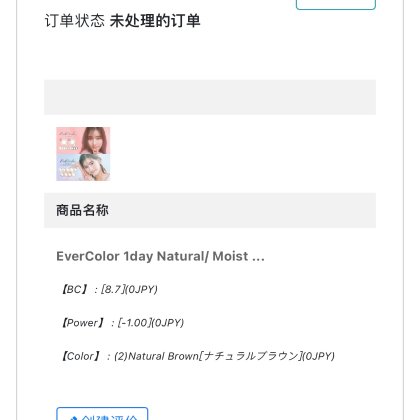Select the Color Natural Brown option line
This screenshot has width=420, height=420.
coord(197,356)
